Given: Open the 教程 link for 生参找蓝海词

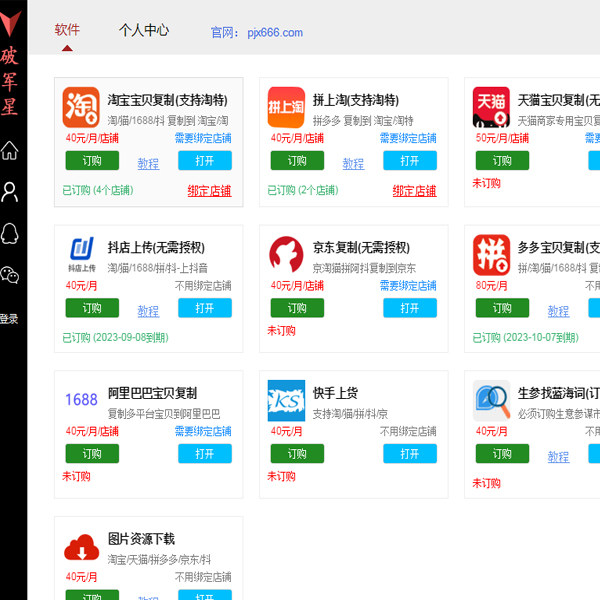Looking at the screenshot, I should coord(558,457).
